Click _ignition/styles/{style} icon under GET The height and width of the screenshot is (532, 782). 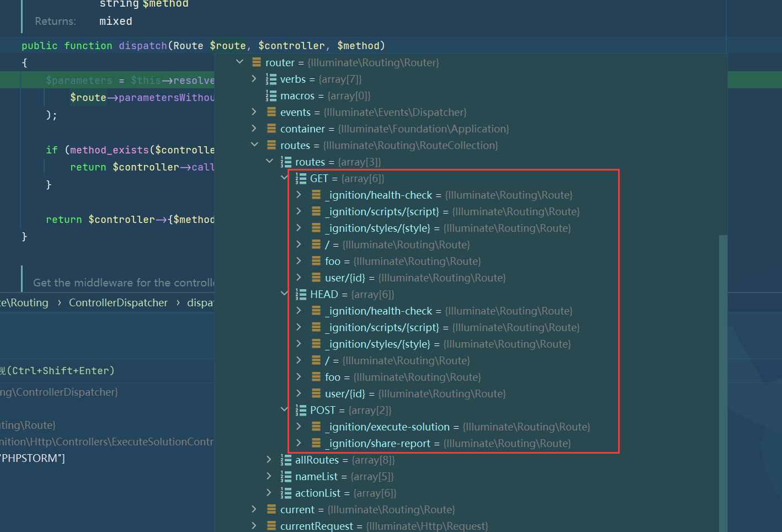click(x=316, y=228)
